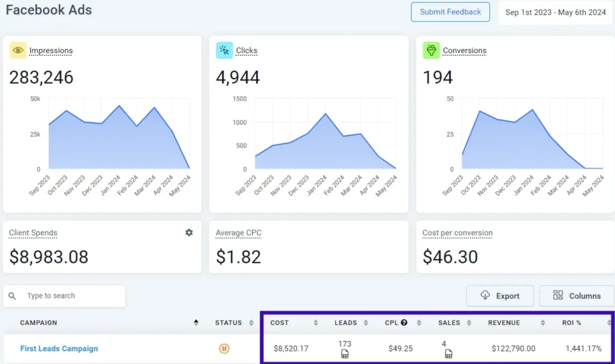The height and width of the screenshot is (364, 615).
Task: Click the REVENUE column header
Action: click(x=504, y=323)
